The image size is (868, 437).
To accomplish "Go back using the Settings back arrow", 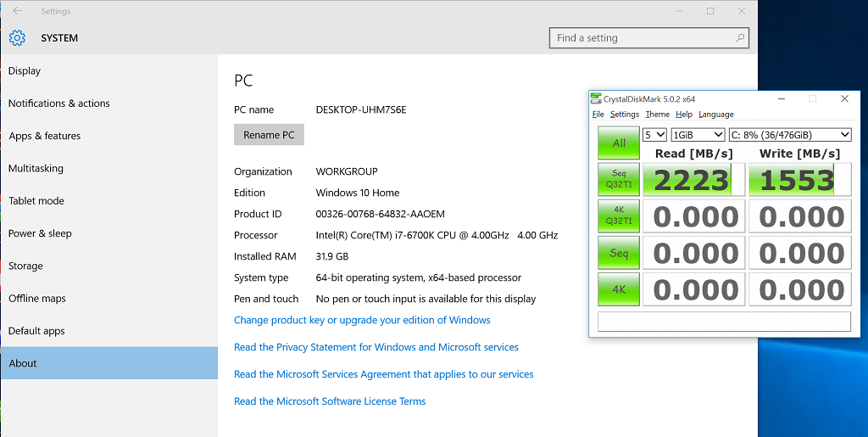I will click(x=17, y=11).
